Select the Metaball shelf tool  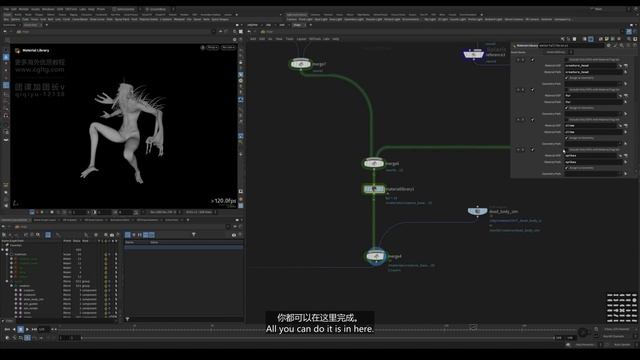point(179,19)
